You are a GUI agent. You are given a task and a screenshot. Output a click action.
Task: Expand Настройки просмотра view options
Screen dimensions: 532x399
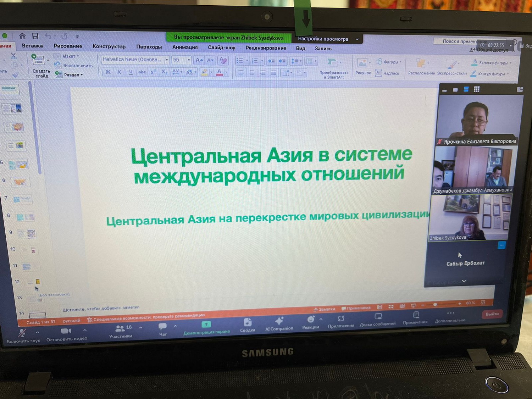[x=357, y=39]
